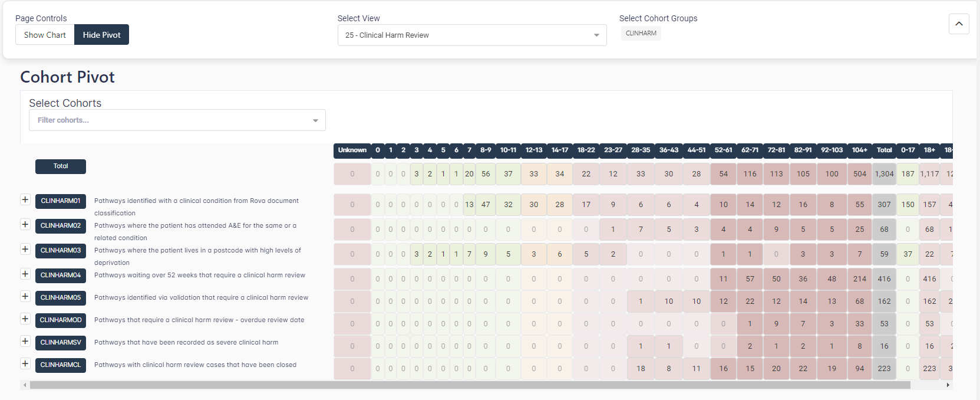Open CLINHARMOD overdue review row expander

(25, 319)
